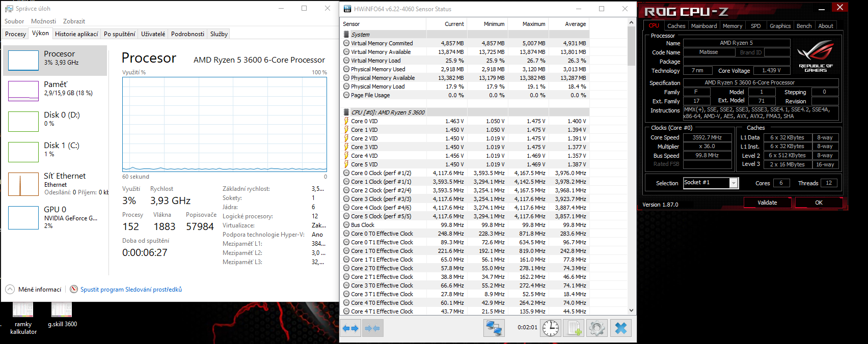Reset HWiNFO elapsed time clock icon
This screenshot has height=344, width=868.
click(551, 328)
